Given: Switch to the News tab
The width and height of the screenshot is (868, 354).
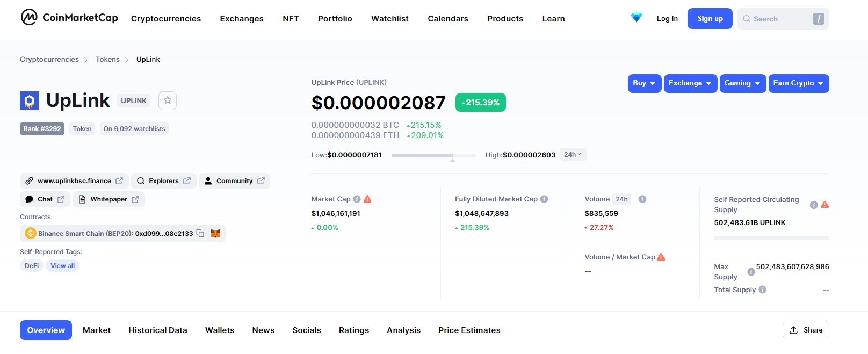Looking at the screenshot, I should click(263, 330).
